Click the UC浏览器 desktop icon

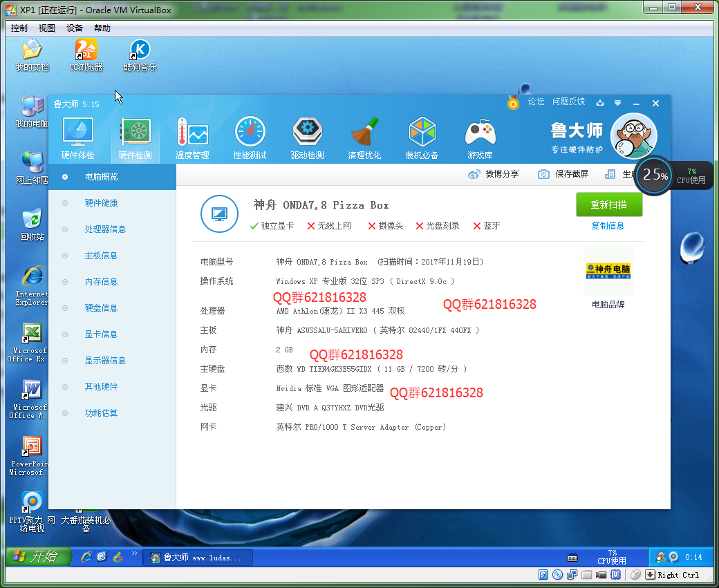(x=86, y=55)
